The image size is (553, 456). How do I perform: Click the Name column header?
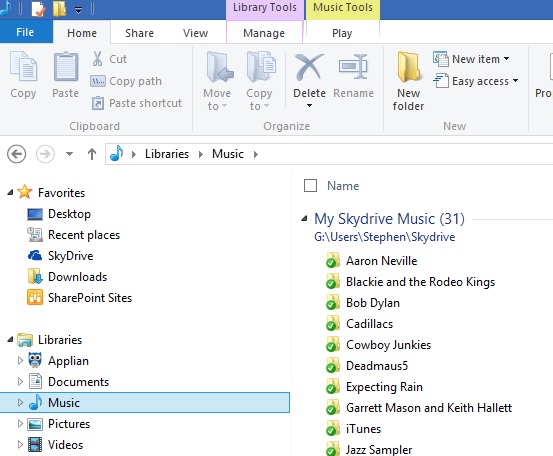343,186
